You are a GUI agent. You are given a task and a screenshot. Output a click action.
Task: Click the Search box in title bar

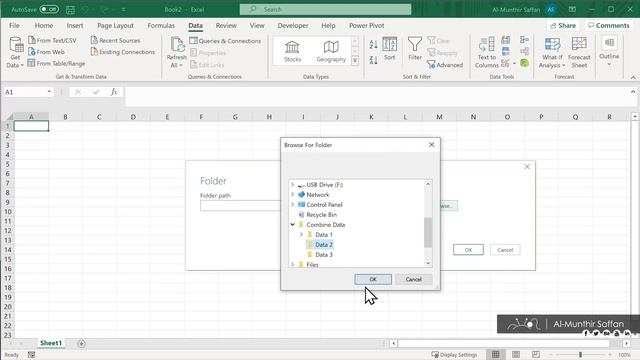pyautogui.click(x=325, y=9)
